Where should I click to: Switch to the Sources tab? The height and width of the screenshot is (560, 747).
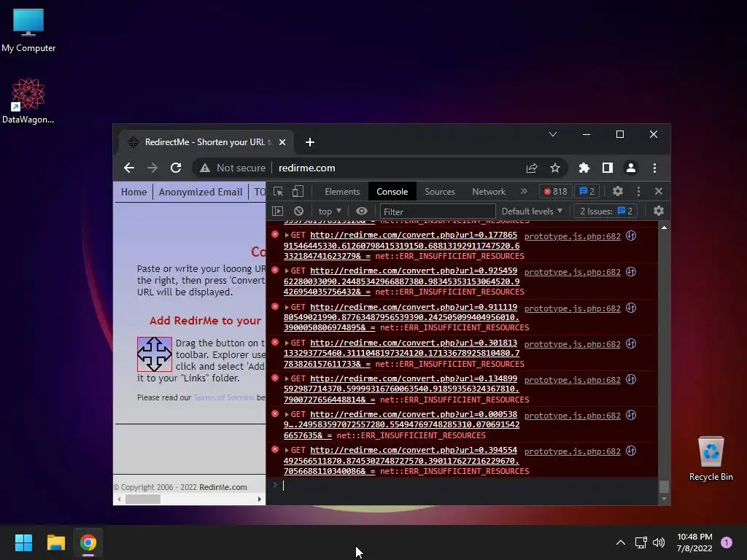[439, 192]
